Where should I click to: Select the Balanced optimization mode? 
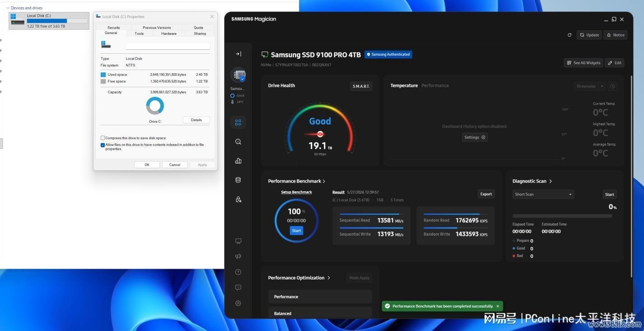pyautogui.click(x=320, y=312)
